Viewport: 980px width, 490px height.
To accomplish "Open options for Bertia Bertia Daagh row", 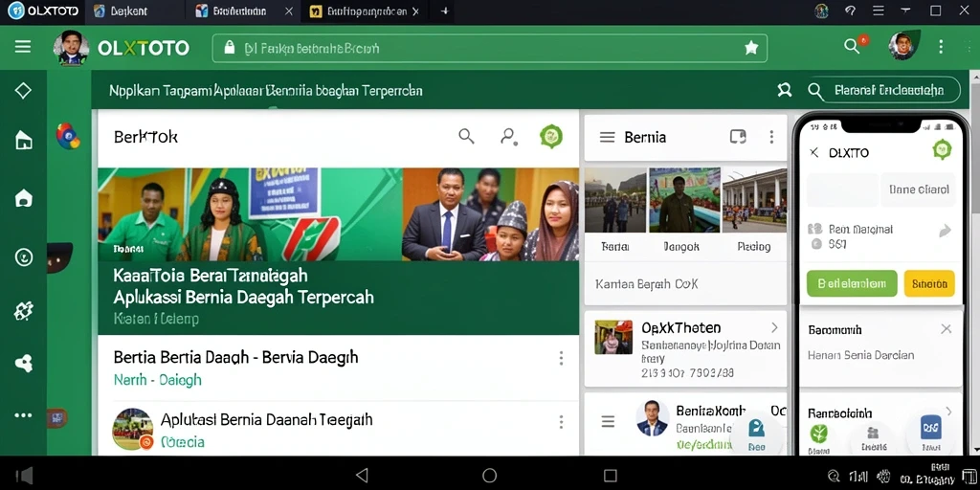I will [x=561, y=358].
